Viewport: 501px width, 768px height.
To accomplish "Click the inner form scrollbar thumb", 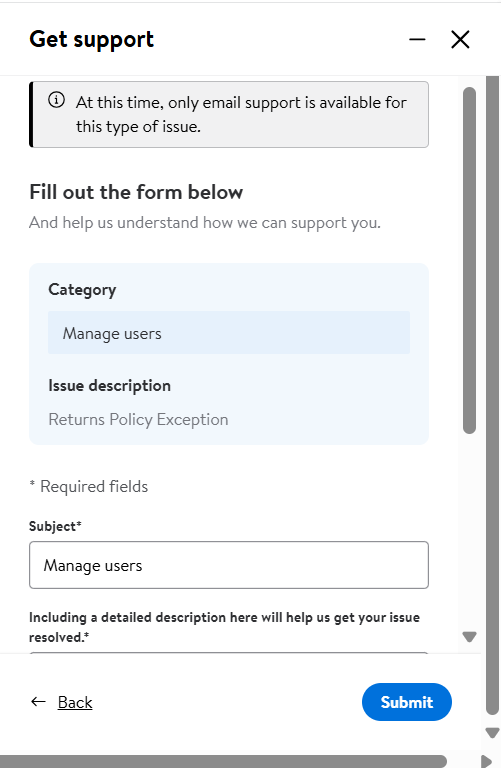I will [x=469, y=260].
